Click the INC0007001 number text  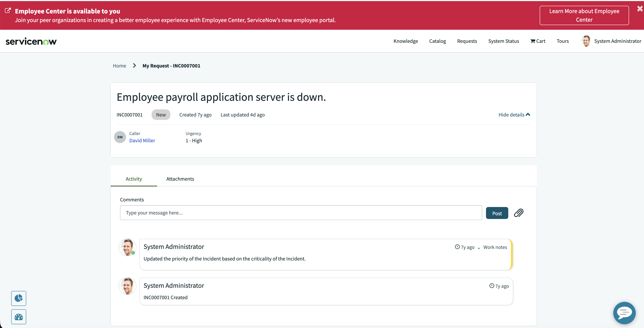coord(129,115)
